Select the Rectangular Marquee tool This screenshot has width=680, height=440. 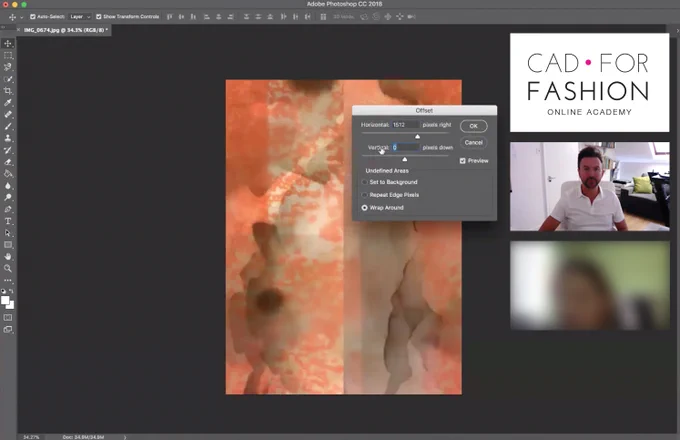8,55
